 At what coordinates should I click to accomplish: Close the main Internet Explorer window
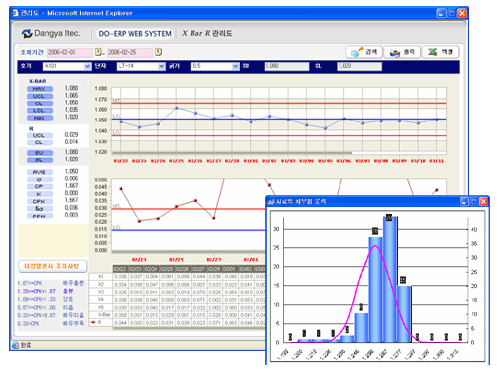coord(462,13)
